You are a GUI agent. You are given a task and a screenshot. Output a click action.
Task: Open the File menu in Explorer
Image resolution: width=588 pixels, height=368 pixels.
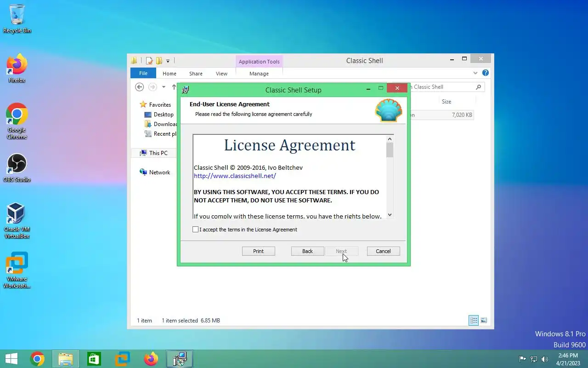[x=143, y=73]
